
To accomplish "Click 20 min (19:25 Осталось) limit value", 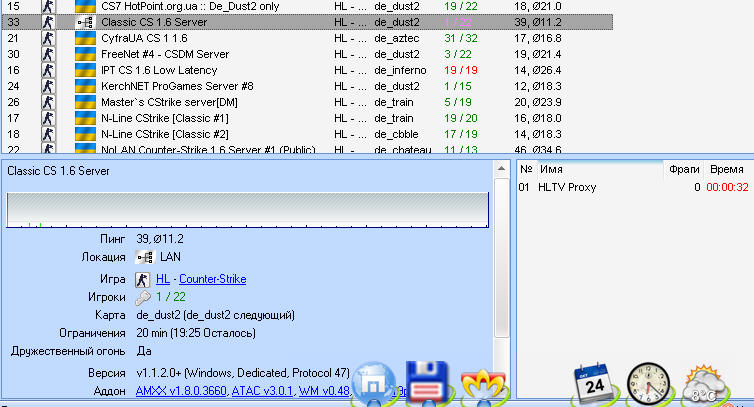I will coord(196,333).
